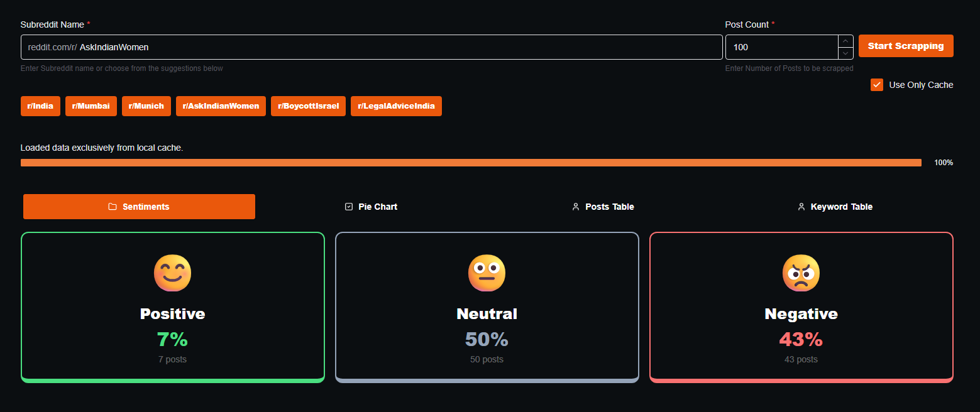Select the r/Munich suggestion
The image size is (980, 412).
(x=146, y=106)
